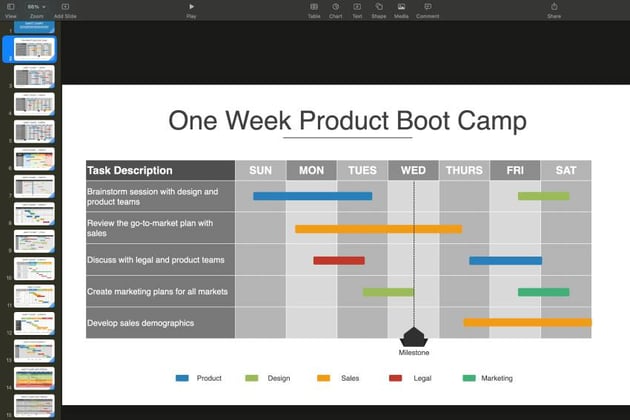Screen dimensions: 630x420
Task: Select the Milestone marker shape
Action: (x=414, y=337)
